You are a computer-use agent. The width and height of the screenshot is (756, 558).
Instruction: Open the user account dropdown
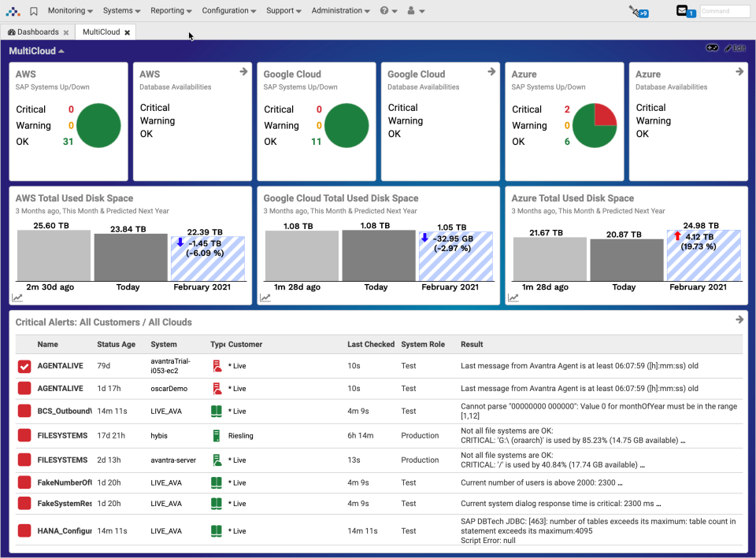pyautogui.click(x=411, y=10)
